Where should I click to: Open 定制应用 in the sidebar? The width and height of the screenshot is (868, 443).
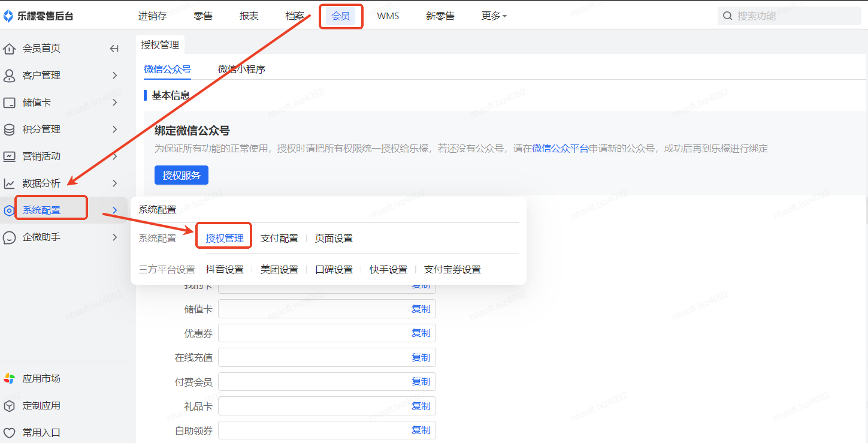pos(41,406)
